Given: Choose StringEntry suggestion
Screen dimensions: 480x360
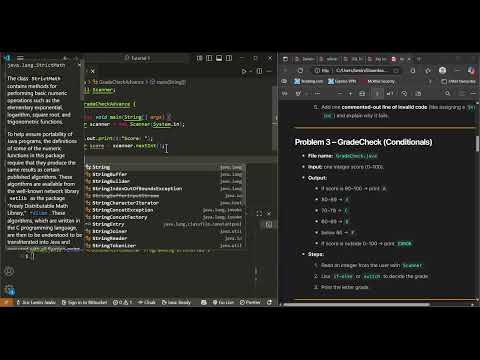Looking at the screenshot, I should (165, 224).
